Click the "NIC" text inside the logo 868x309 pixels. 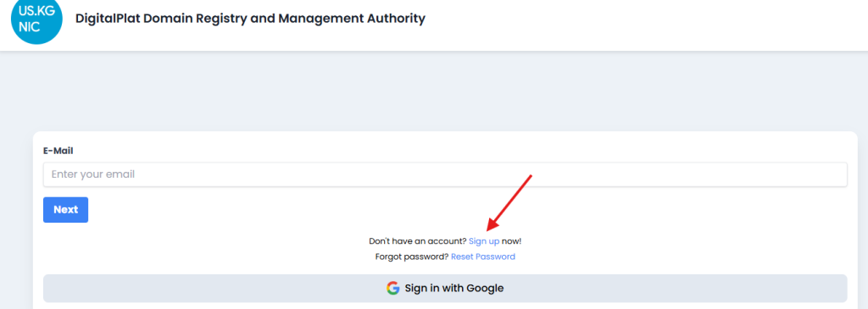pyautogui.click(x=30, y=26)
